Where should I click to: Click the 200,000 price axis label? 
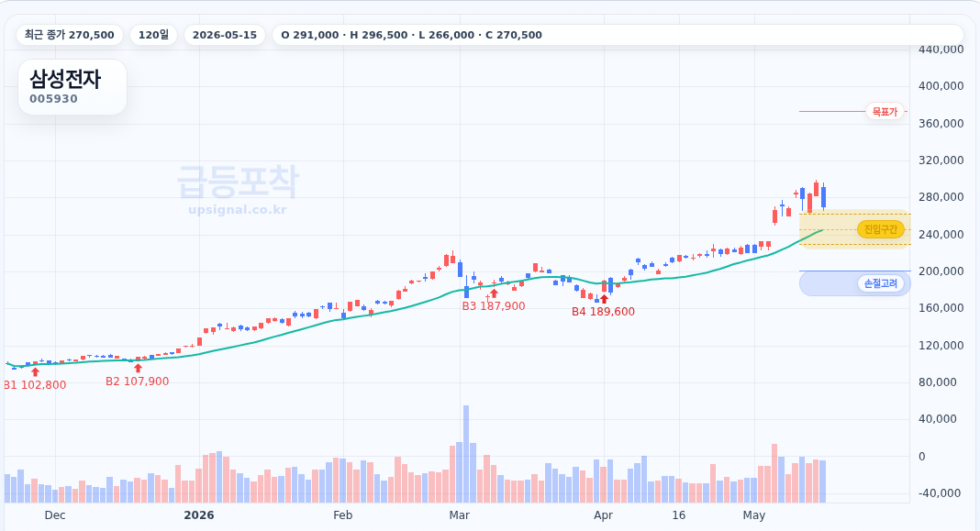[941, 271]
